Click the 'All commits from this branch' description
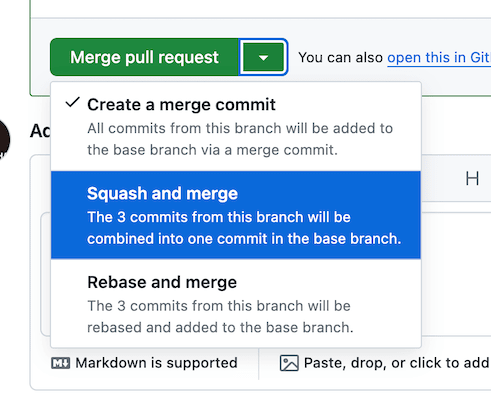 pos(240,139)
